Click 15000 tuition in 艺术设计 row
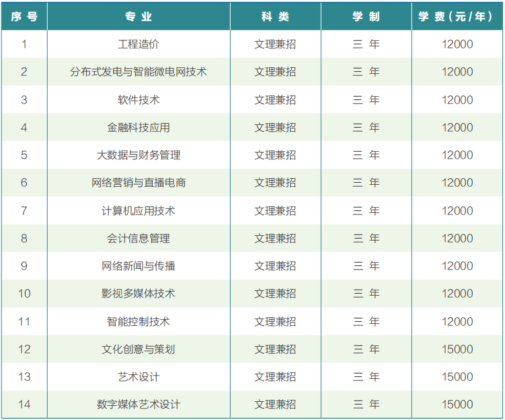 click(457, 377)
